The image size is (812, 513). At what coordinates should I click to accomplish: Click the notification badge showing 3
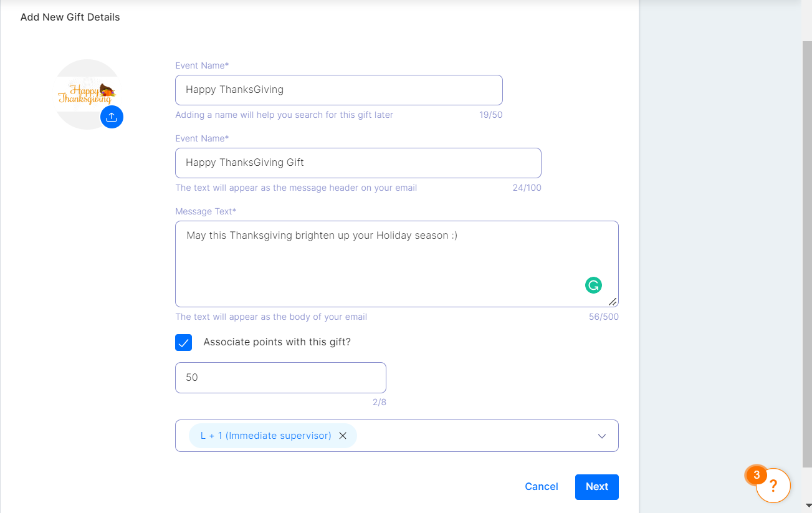(x=757, y=475)
